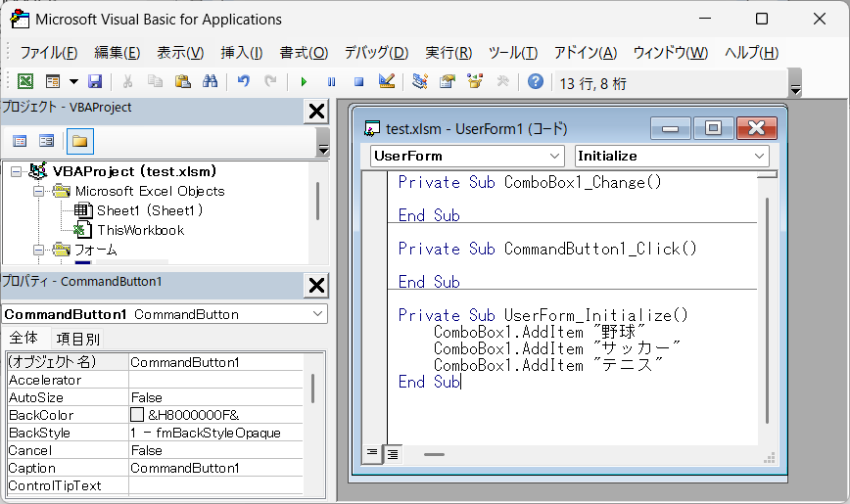The height and width of the screenshot is (504, 850).
Task: Click the green Run Sub play icon
Action: pyautogui.click(x=304, y=82)
